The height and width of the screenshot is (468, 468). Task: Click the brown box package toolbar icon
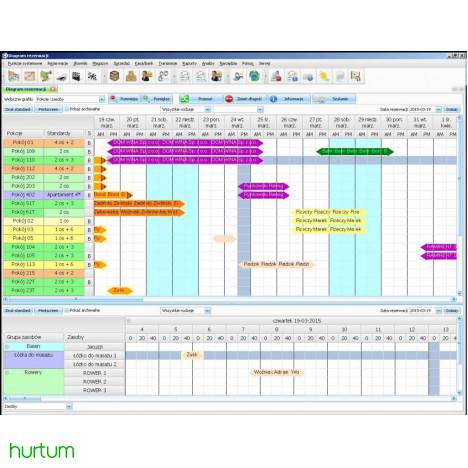[x=114, y=76]
